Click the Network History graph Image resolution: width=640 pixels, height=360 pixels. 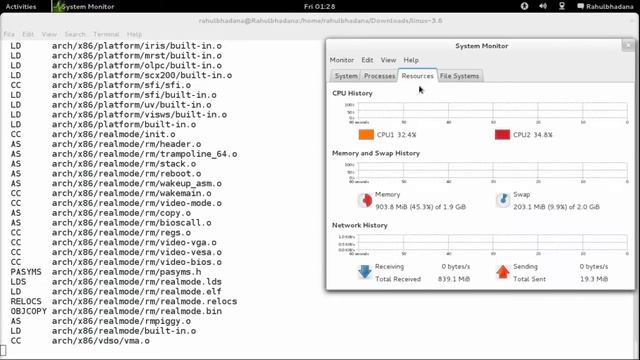(492, 243)
